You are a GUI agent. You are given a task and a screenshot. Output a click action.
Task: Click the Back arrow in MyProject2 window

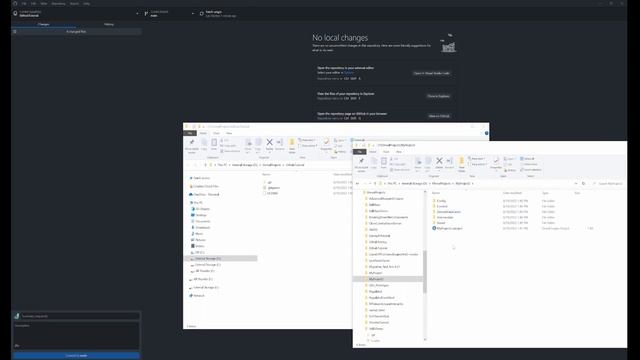[x=358, y=184]
